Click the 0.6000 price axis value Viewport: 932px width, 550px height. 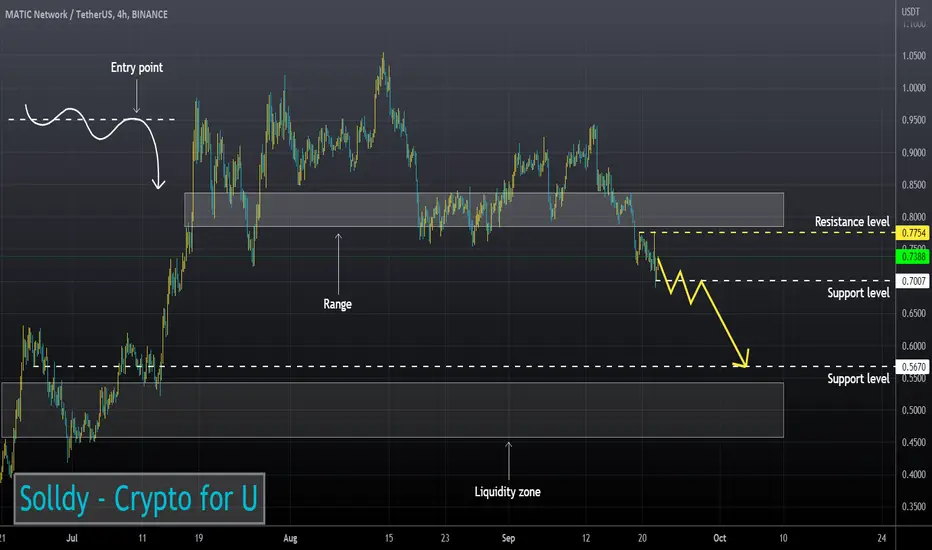[914, 345]
